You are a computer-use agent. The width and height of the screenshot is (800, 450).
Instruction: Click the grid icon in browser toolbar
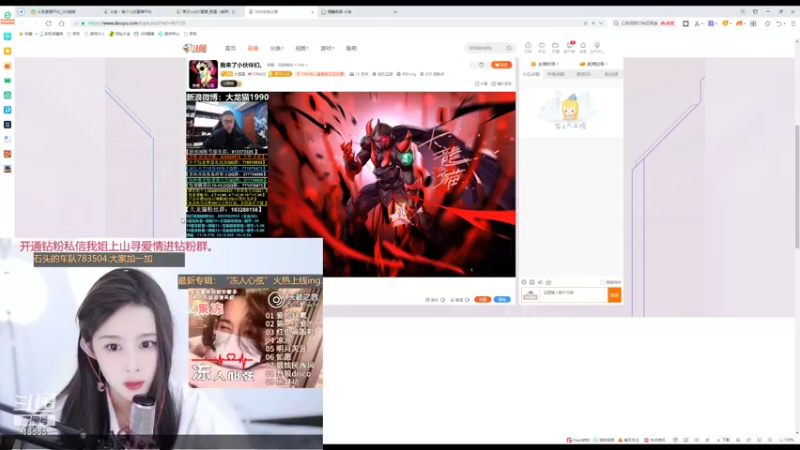753,23
